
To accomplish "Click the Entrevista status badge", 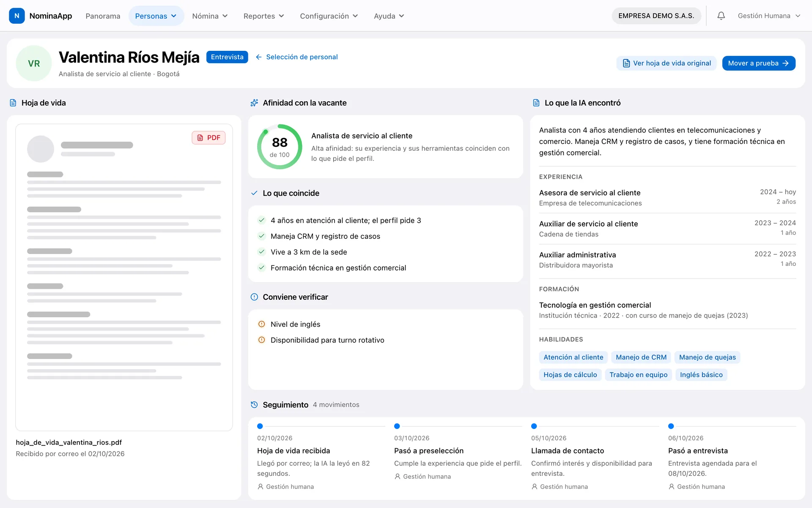I will point(227,57).
